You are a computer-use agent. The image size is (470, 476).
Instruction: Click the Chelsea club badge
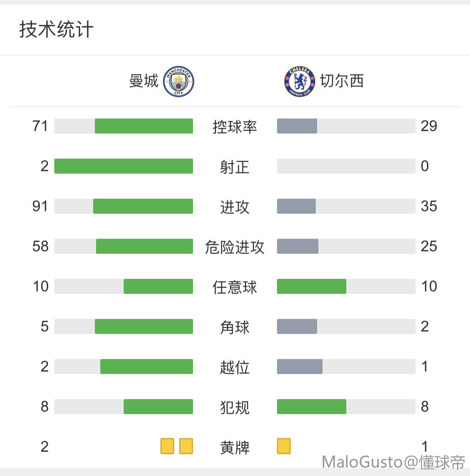pyautogui.click(x=299, y=81)
